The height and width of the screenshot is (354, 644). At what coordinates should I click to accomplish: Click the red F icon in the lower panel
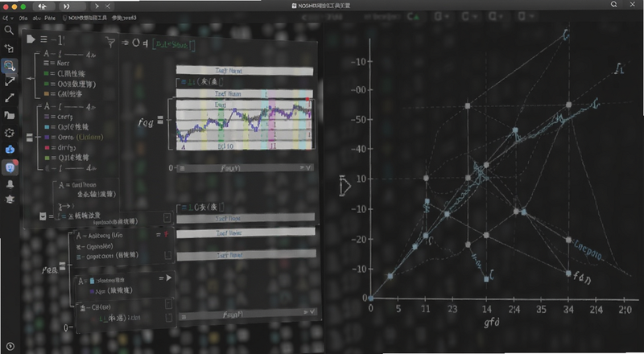(x=167, y=234)
